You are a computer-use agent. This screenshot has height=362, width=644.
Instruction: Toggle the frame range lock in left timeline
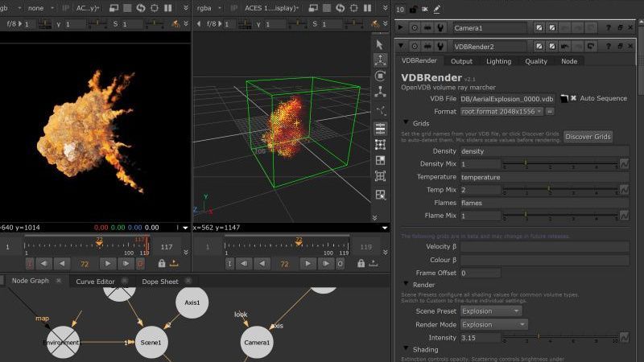(x=162, y=264)
